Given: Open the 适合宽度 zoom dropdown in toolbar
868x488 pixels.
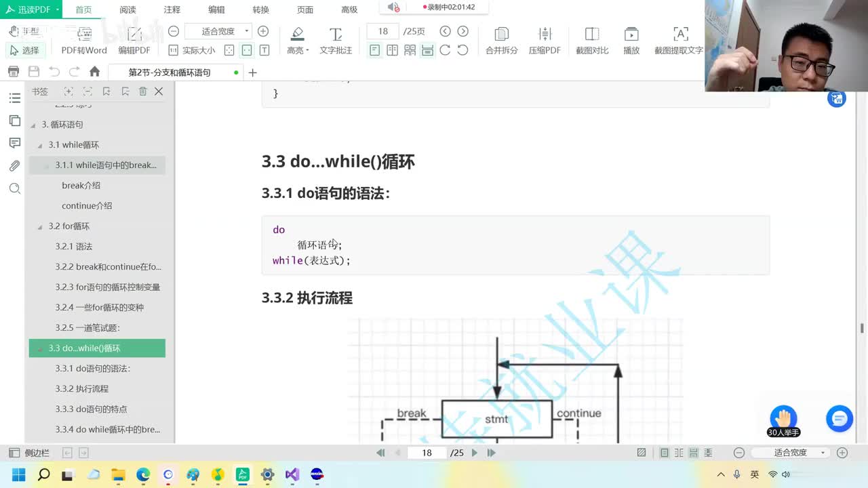Looking at the screenshot, I should point(218,31).
